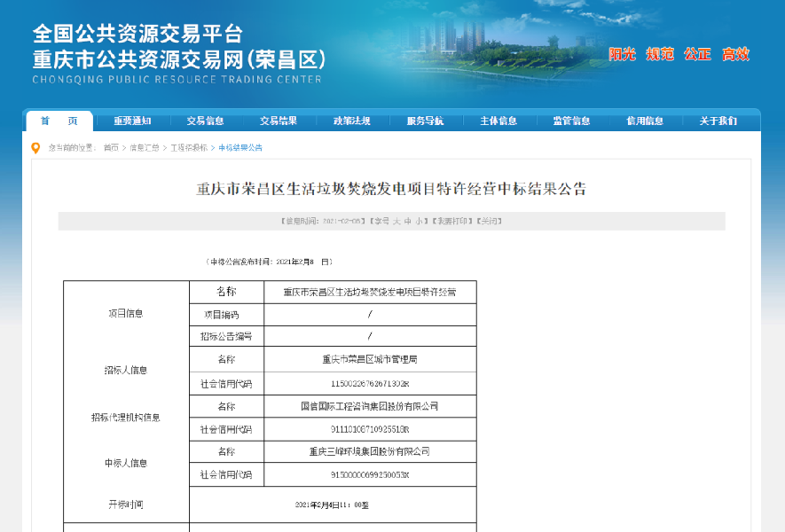Open 政策法规 navigation item
The height and width of the screenshot is (532, 785).
(x=351, y=121)
